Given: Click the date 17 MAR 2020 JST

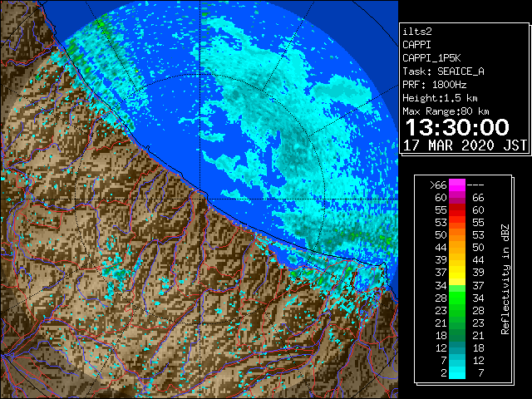Looking at the screenshot, I should pyautogui.click(x=465, y=145).
